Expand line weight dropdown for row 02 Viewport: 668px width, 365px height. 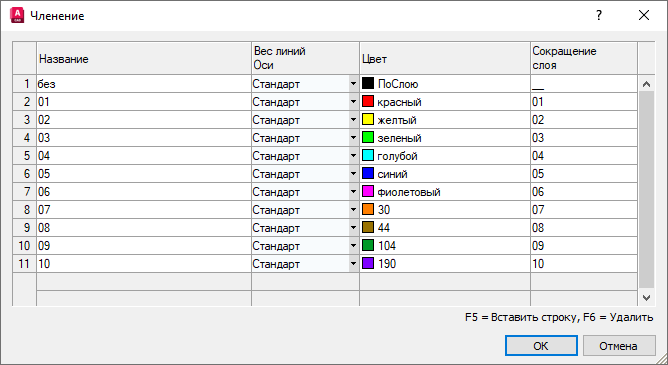353,120
